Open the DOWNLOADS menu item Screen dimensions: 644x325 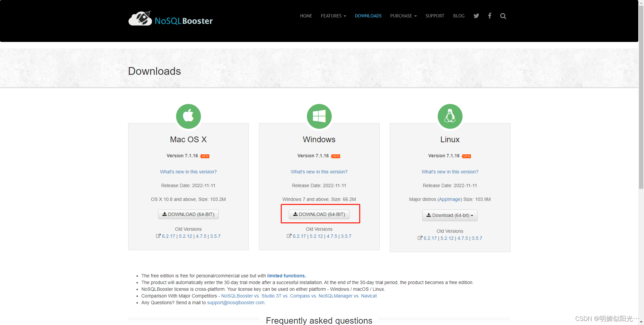[x=368, y=16]
